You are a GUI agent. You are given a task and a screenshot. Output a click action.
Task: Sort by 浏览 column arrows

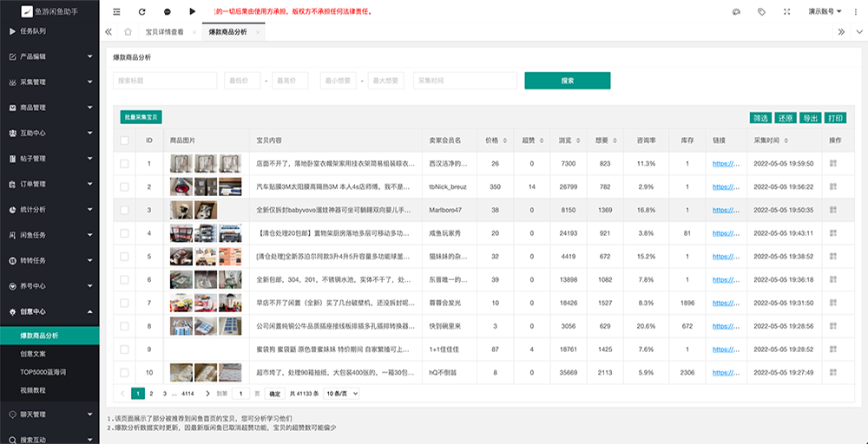[x=577, y=140]
